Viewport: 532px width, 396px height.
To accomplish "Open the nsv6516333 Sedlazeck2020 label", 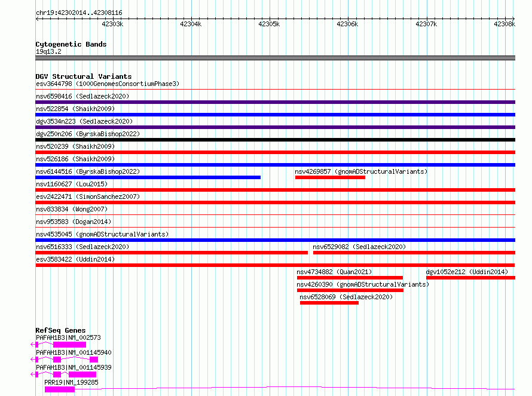I will pos(82,247).
